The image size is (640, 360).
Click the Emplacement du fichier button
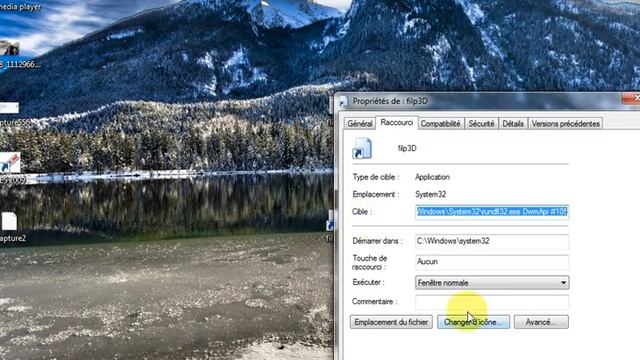[x=391, y=322]
